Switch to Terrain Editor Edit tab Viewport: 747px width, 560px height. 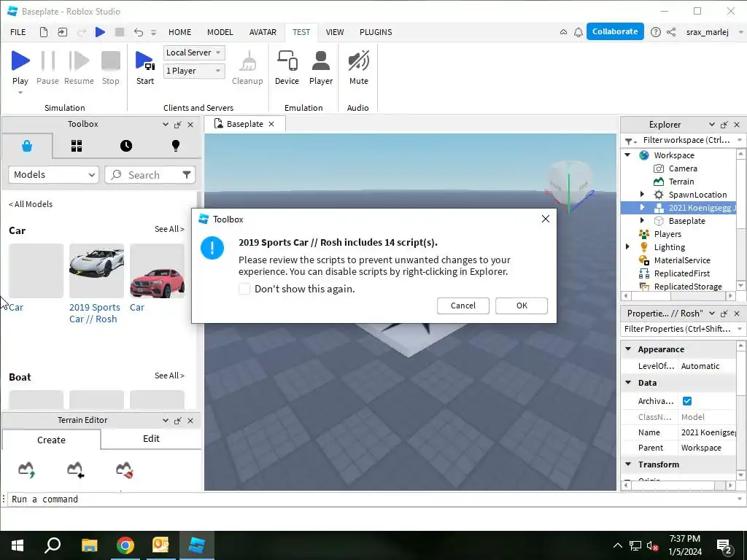coord(151,438)
